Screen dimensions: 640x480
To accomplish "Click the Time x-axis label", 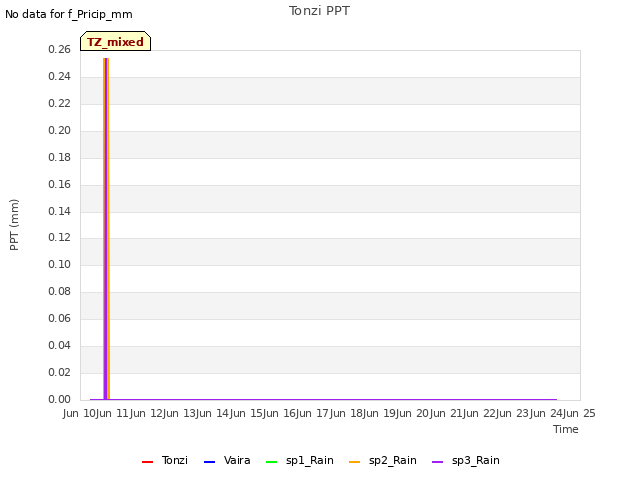I will (566, 429).
